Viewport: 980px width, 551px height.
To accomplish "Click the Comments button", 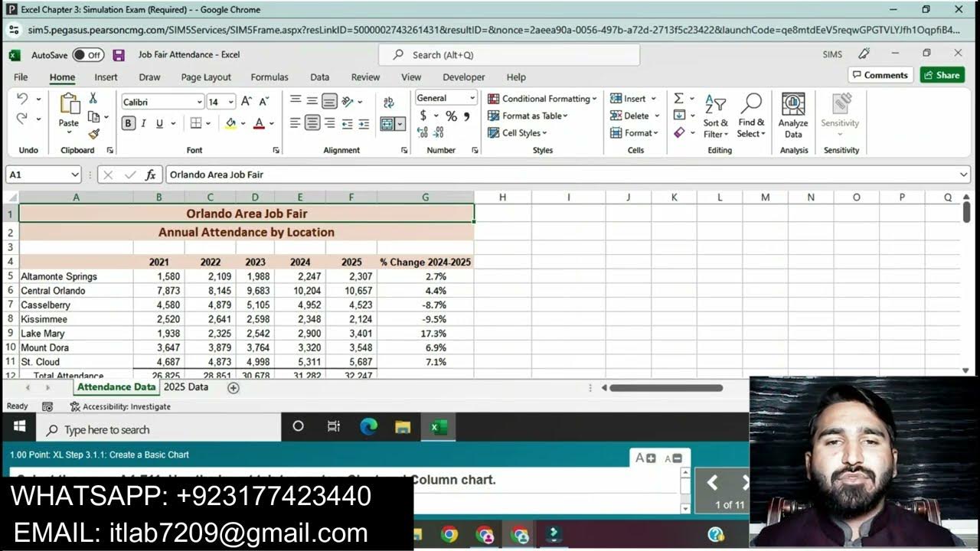I will click(x=880, y=75).
